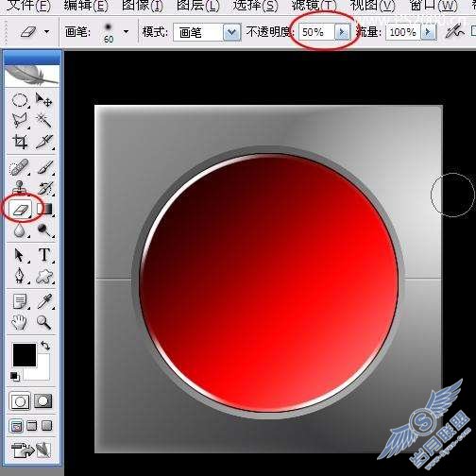Select the Path Selection tool
The width and height of the screenshot is (476, 476).
(x=20, y=255)
